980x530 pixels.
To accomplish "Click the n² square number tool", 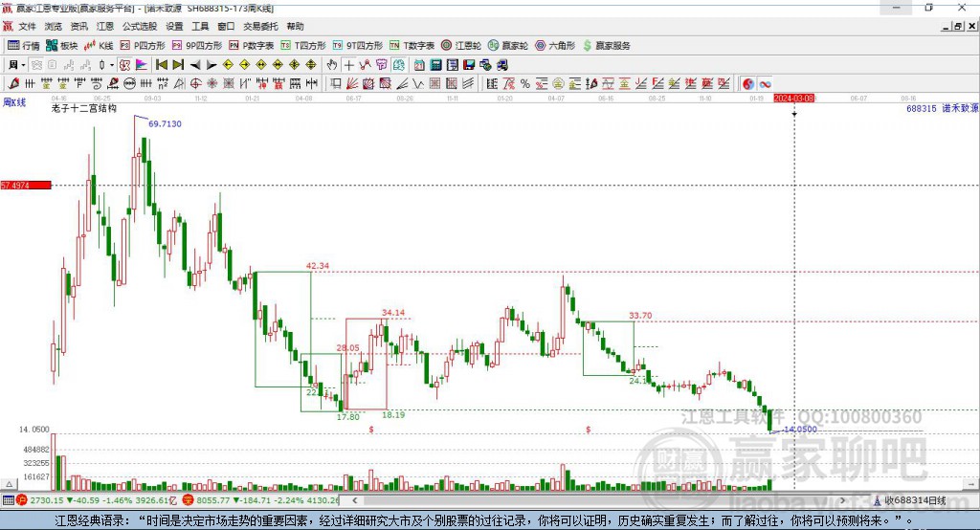I will (x=163, y=84).
